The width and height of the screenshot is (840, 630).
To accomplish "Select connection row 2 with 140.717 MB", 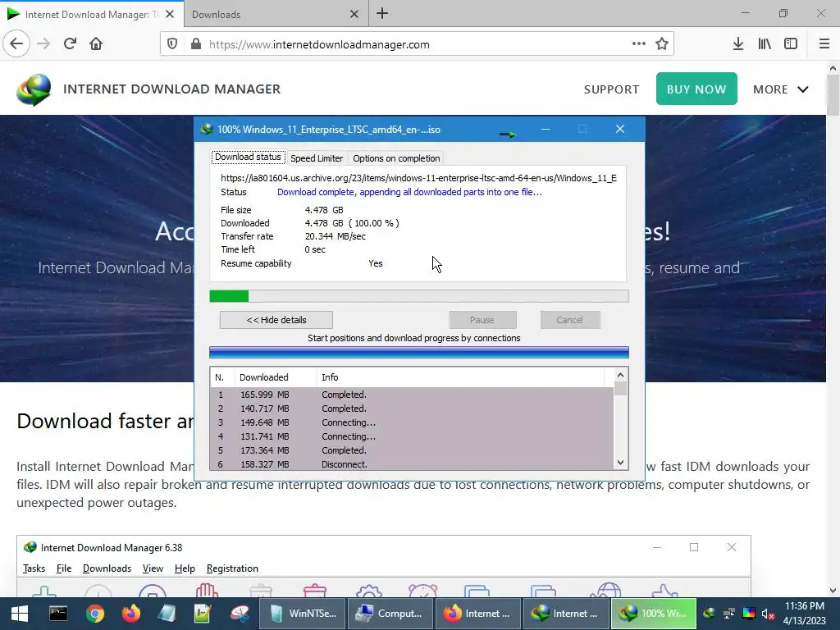I will click(x=412, y=409).
